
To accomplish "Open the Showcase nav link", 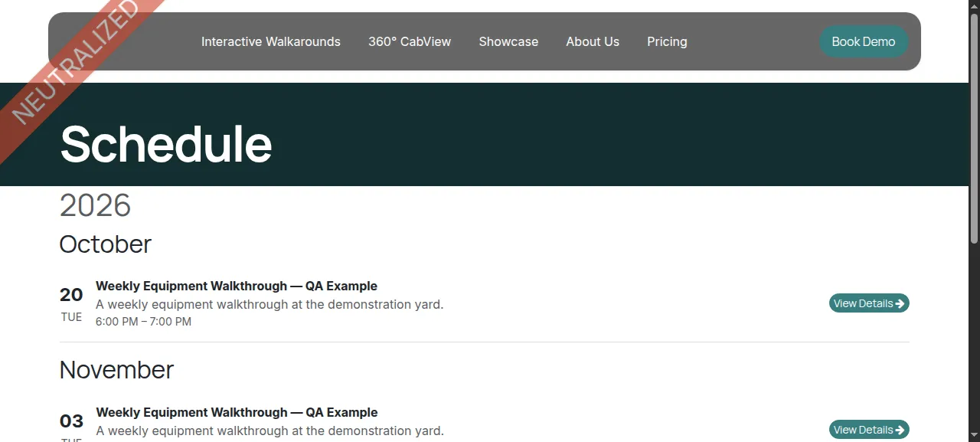I will pyautogui.click(x=508, y=41).
